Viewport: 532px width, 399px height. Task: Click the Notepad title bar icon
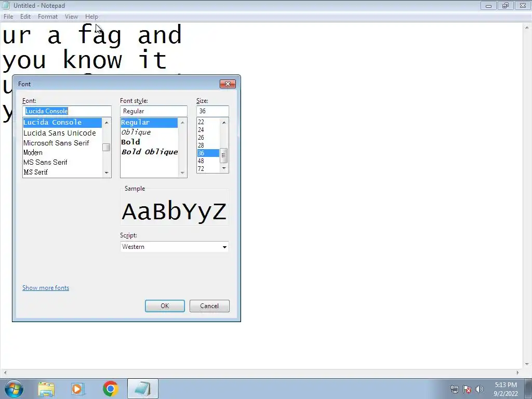pyautogui.click(x=5, y=5)
